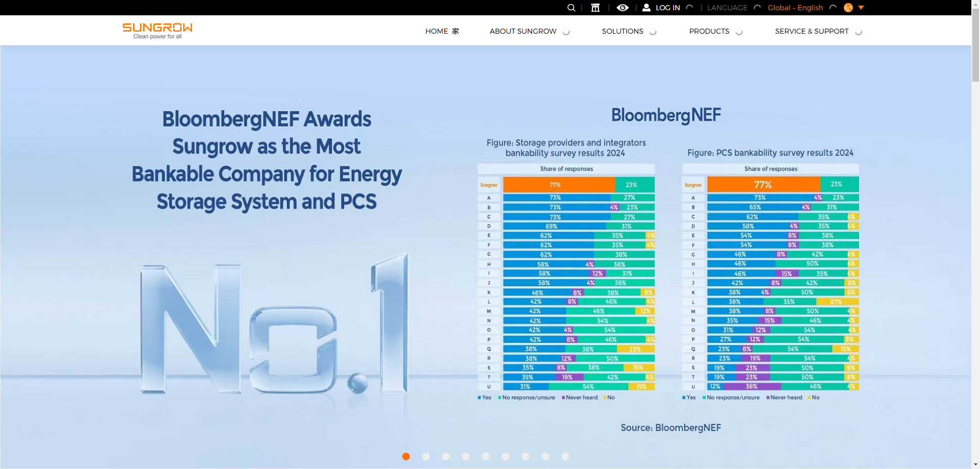Screen dimensions: 980x469
Task: Expand the PRODUCTS menu
Action: click(709, 31)
